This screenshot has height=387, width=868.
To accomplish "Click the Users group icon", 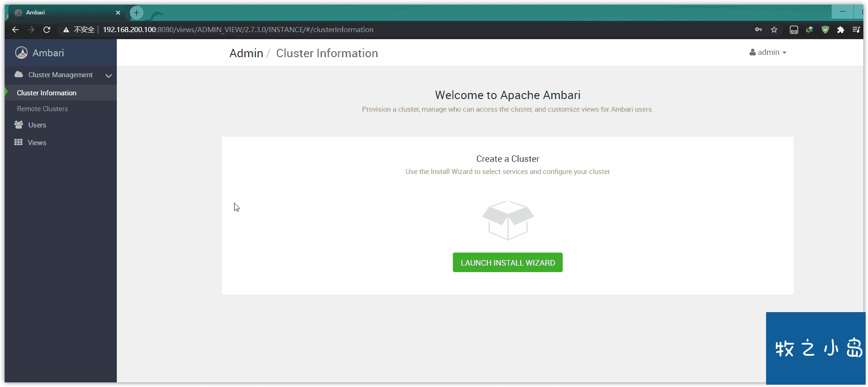I will [x=19, y=125].
